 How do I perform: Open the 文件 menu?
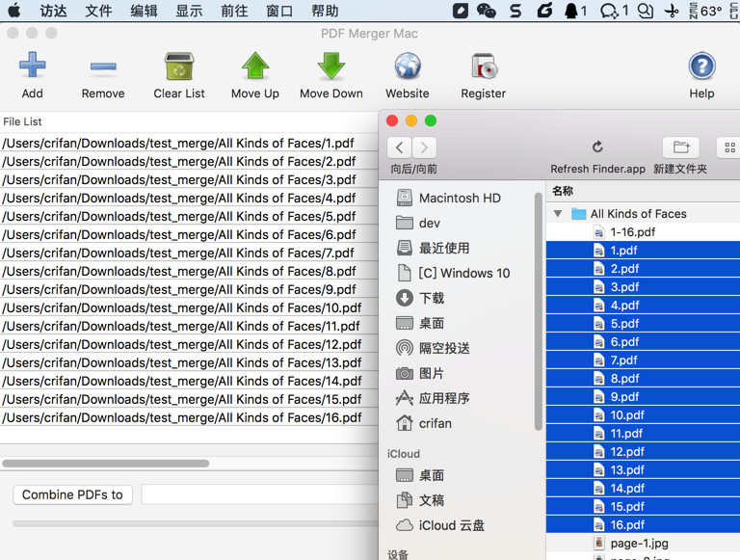(x=98, y=11)
